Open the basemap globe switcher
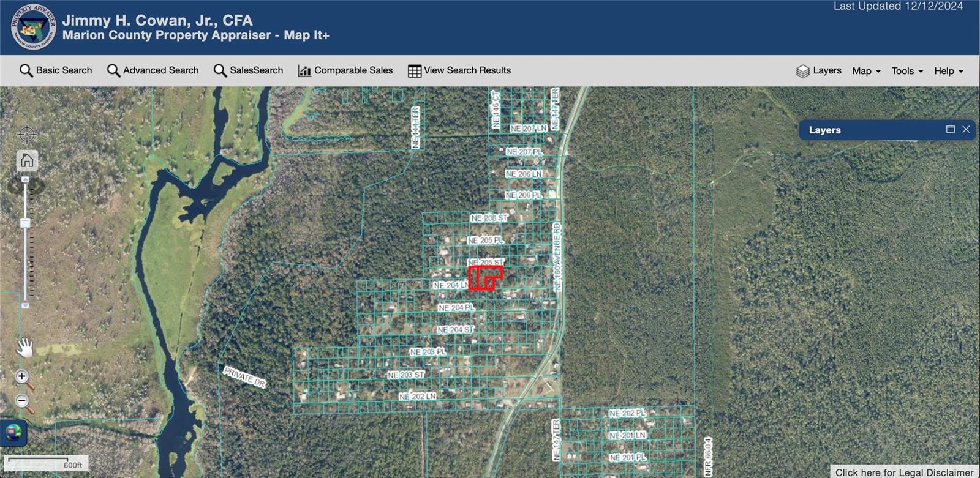The height and width of the screenshot is (478, 980). pos(13,433)
